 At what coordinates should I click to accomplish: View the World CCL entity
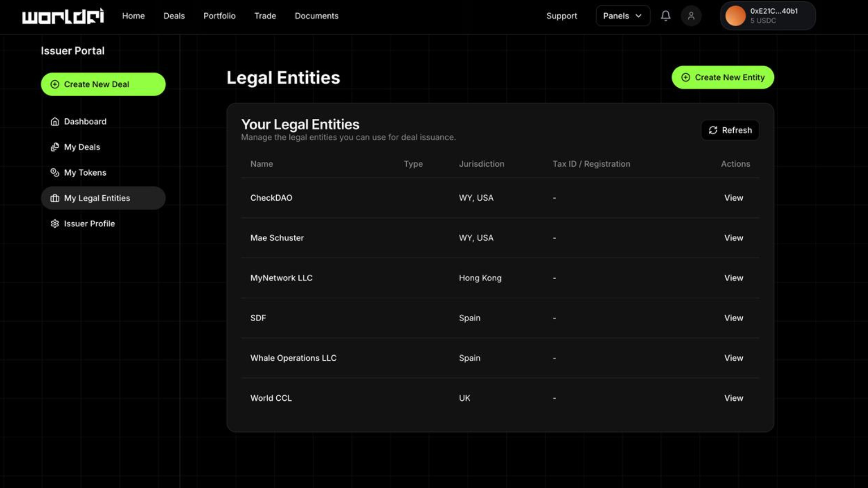tap(733, 398)
